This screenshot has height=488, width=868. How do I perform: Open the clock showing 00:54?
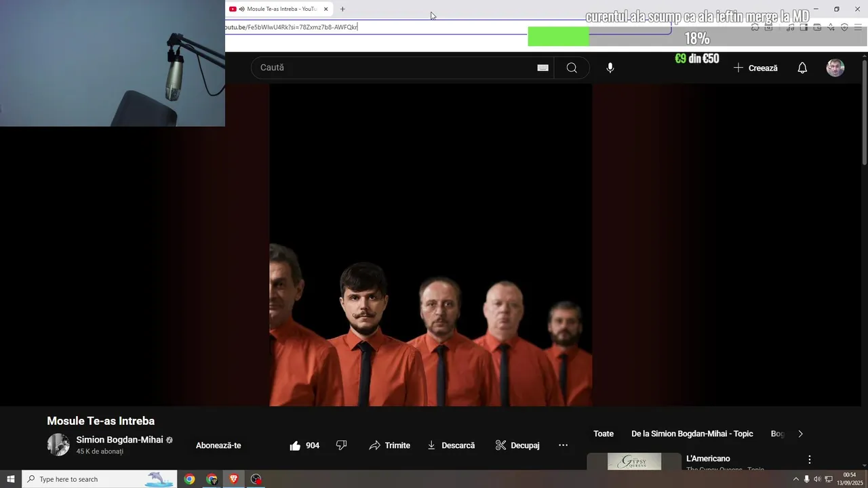coord(850,479)
